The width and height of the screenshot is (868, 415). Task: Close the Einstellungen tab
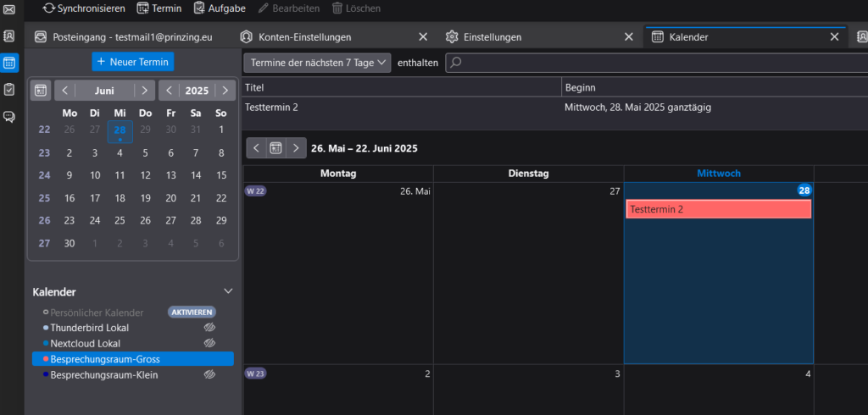[629, 37]
